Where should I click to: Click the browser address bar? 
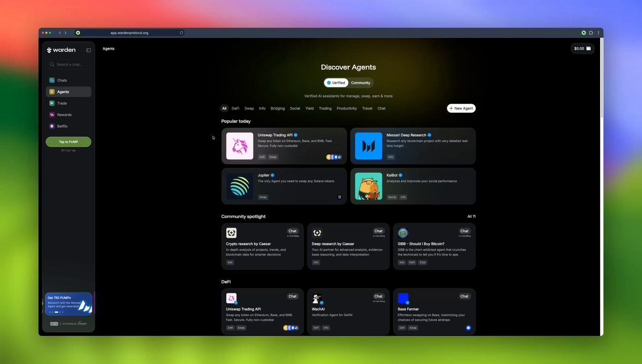tap(129, 33)
